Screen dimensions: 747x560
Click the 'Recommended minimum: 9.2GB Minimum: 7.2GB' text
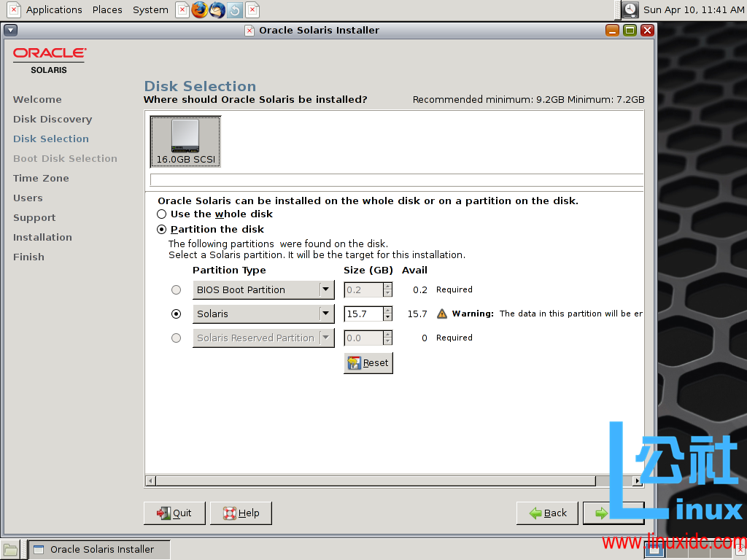click(528, 99)
